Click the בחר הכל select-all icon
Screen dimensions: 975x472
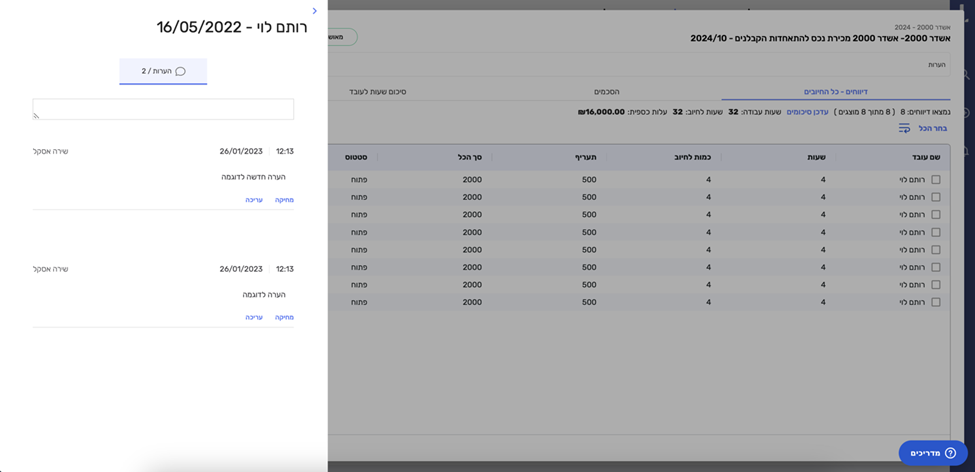click(x=904, y=128)
